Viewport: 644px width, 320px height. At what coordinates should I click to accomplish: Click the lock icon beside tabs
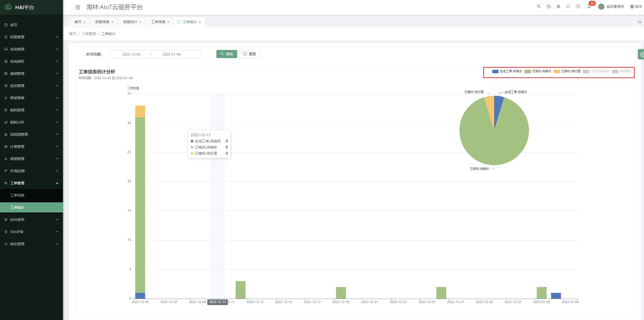click(639, 22)
